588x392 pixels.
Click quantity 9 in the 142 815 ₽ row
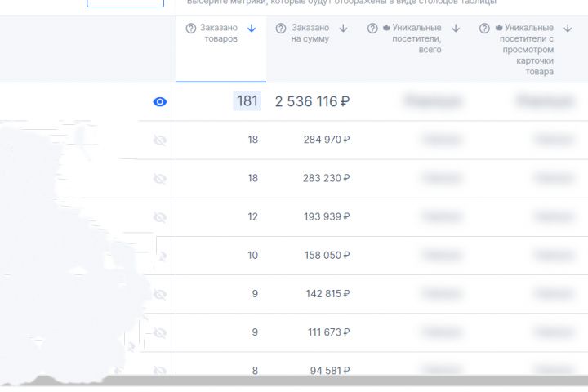pyautogui.click(x=255, y=294)
